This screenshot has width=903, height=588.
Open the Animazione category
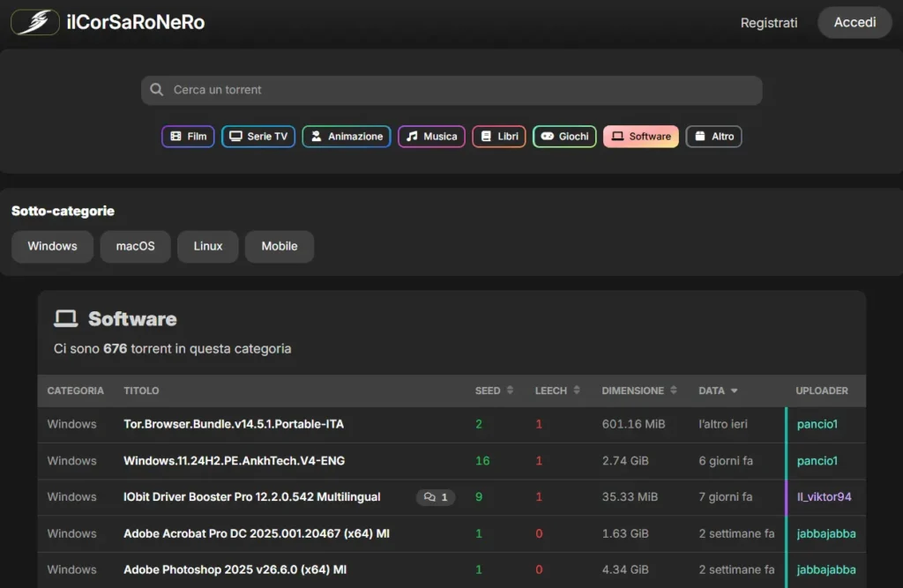(x=347, y=137)
